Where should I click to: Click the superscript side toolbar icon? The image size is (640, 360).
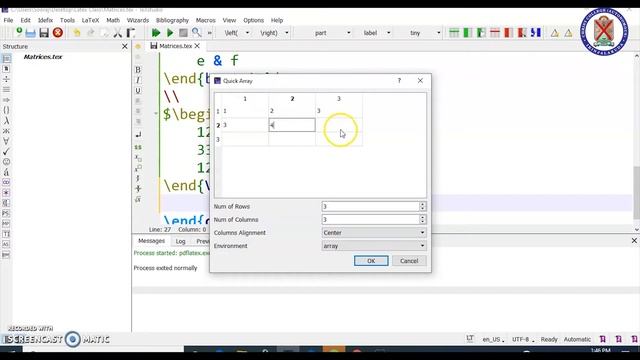click(138, 168)
